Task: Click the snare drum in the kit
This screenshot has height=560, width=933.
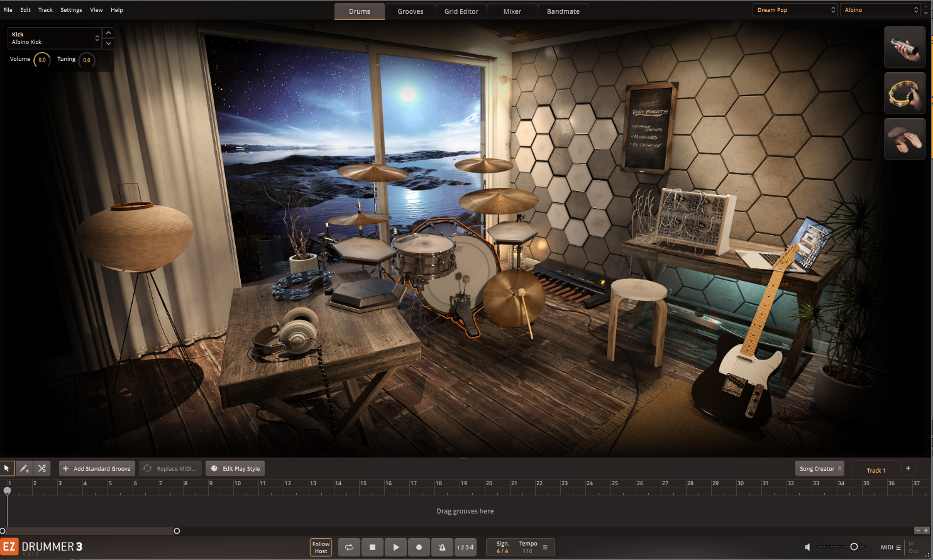Action: [424, 255]
